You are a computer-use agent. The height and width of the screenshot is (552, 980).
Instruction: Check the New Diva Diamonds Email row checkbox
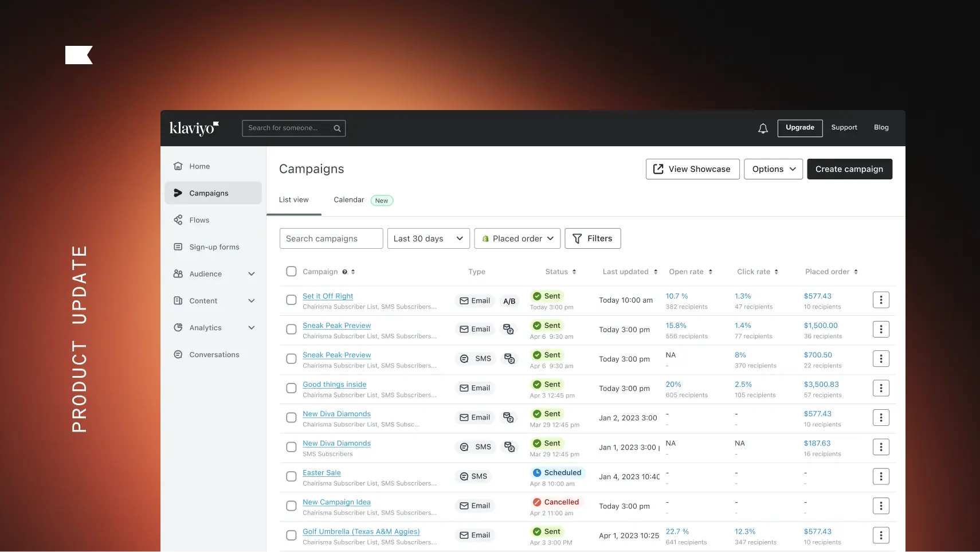(x=291, y=417)
